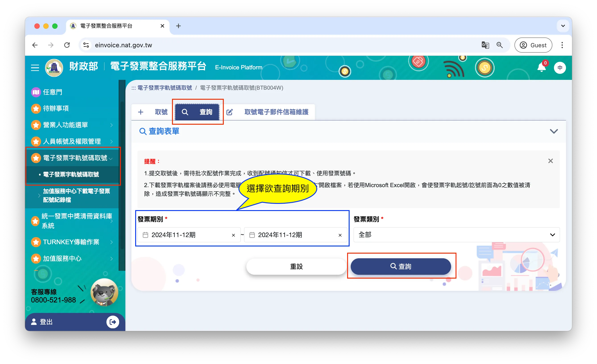
Task: Expand TURNKEY傳輸作業 sidebar item
Action: pyautogui.click(x=112, y=242)
